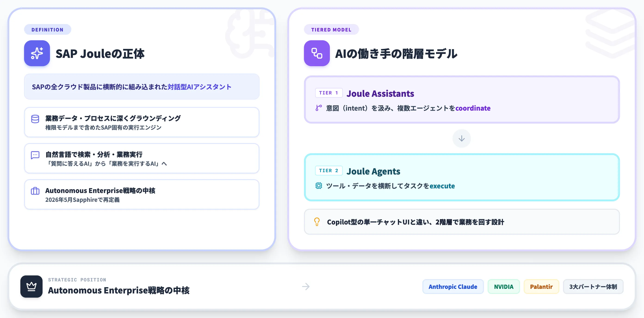Click the down arrow between Tier 1 and Tier 2

tap(461, 138)
